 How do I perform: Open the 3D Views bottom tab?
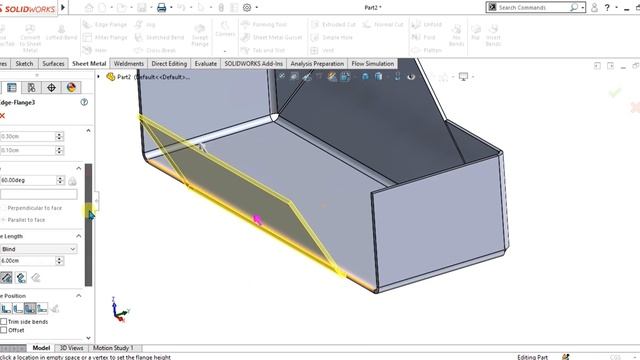point(71,348)
